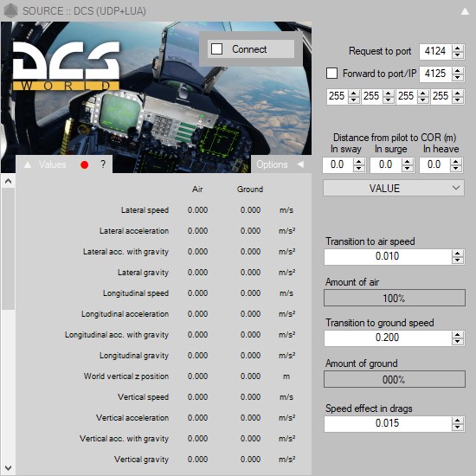This screenshot has width=476, height=476.
Task: Click the Forward to port field showing 4125
Action: click(x=435, y=74)
